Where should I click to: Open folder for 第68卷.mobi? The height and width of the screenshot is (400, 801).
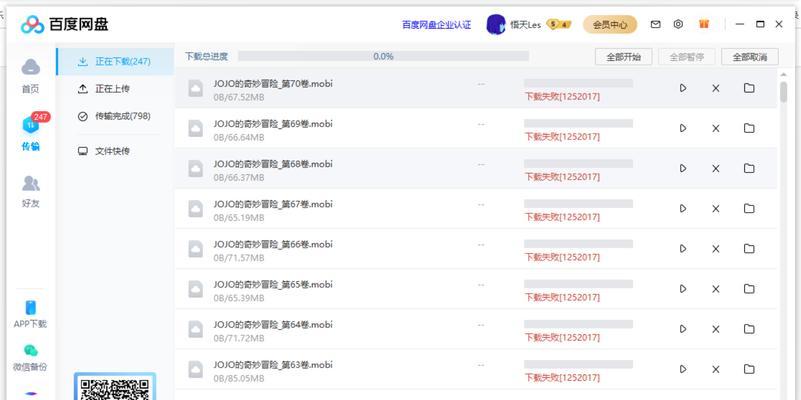[x=749, y=168]
